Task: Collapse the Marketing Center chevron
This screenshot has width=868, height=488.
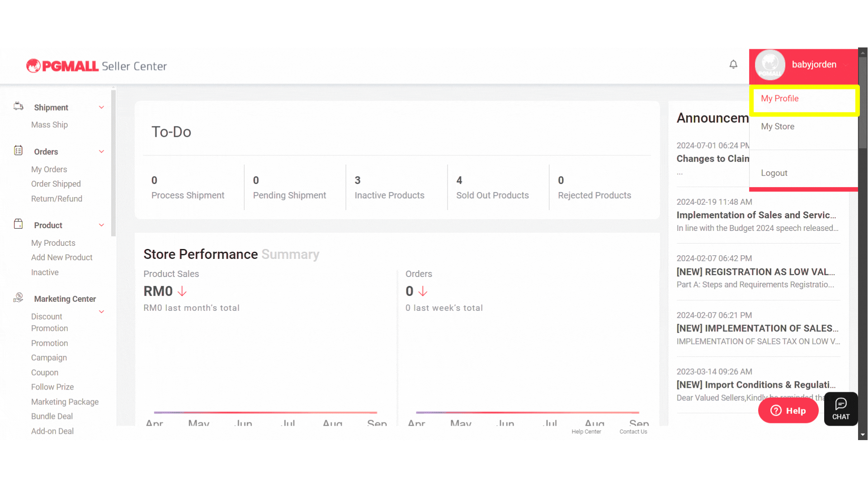Action: (x=102, y=312)
